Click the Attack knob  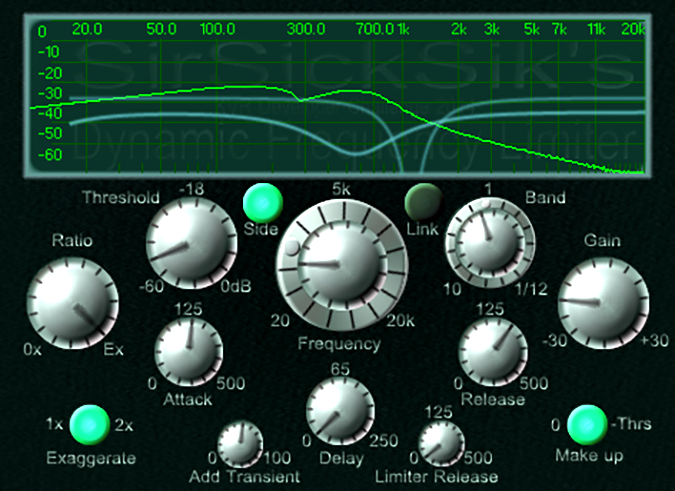(189, 352)
